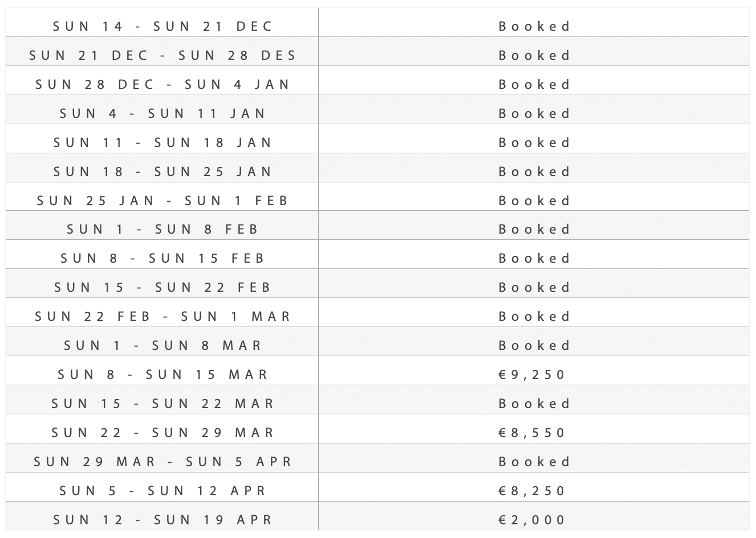This screenshot has width=756, height=538.
Task: Click the SUN 14 - SUN 21 DEC date cell
Action: [163, 26]
